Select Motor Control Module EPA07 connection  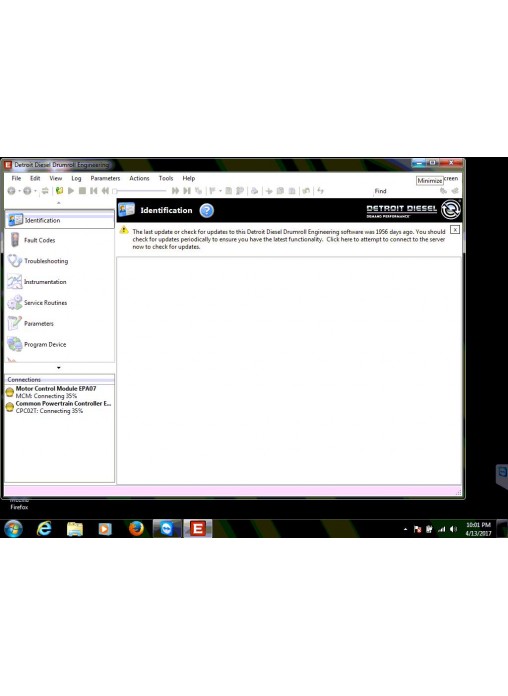pos(56,388)
